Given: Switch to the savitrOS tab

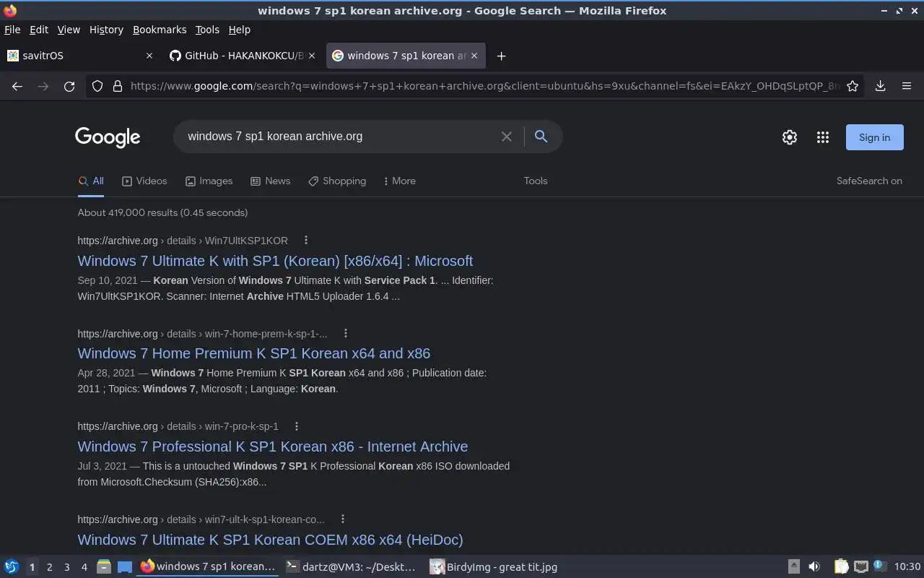Looking at the screenshot, I should 79,56.
